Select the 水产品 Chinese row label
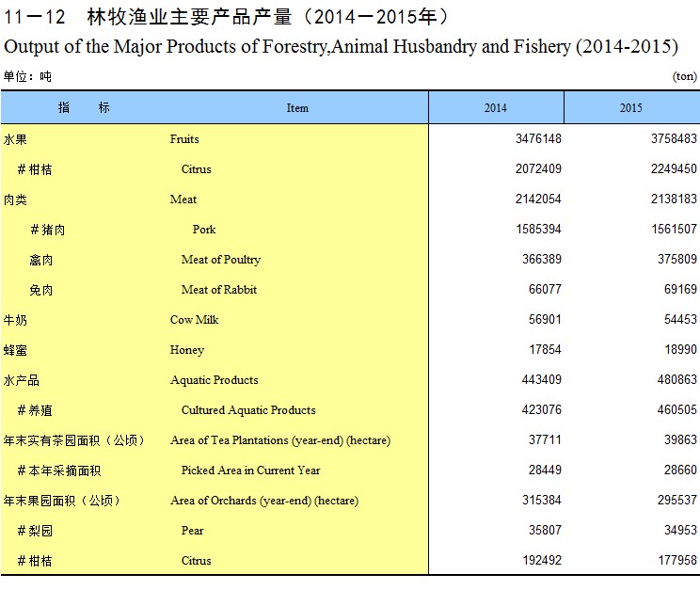 (22, 380)
